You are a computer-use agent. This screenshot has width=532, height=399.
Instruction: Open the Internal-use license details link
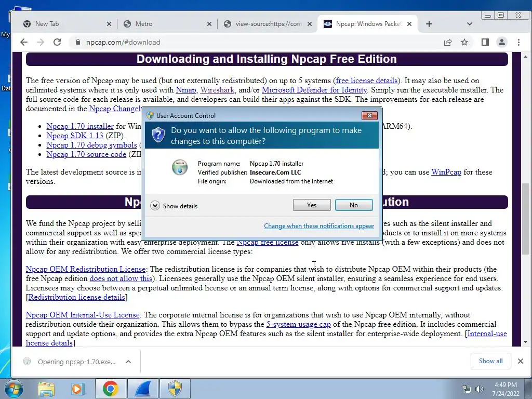pos(487,334)
